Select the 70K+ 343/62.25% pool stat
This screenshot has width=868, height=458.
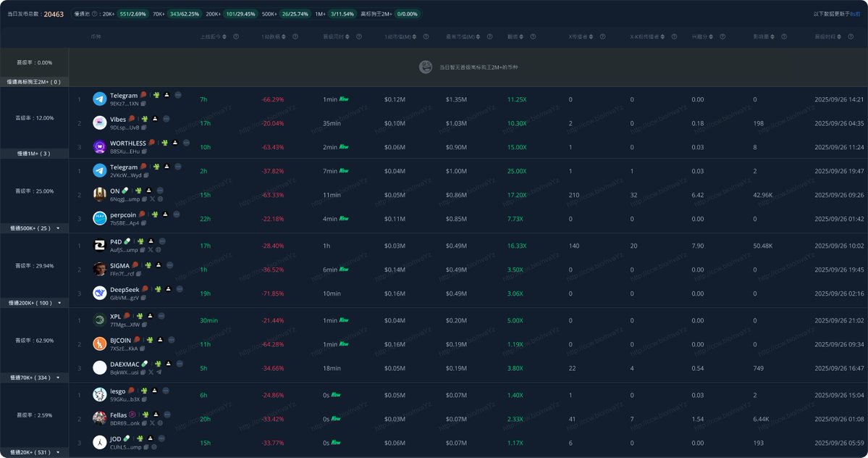pyautogui.click(x=185, y=14)
